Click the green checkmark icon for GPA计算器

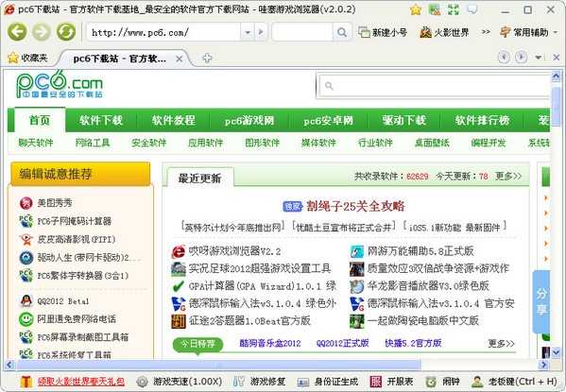[179, 286]
